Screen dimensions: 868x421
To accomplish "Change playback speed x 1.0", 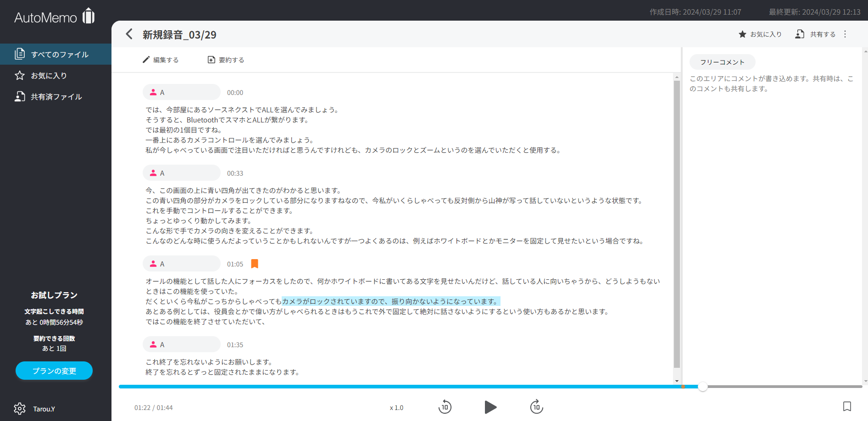I will 396,408.
